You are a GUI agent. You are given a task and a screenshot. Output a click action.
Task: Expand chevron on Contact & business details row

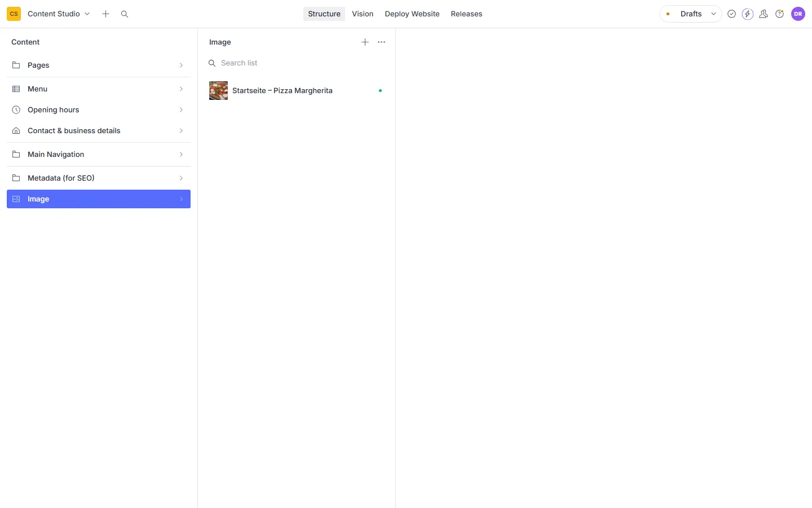[181, 130]
